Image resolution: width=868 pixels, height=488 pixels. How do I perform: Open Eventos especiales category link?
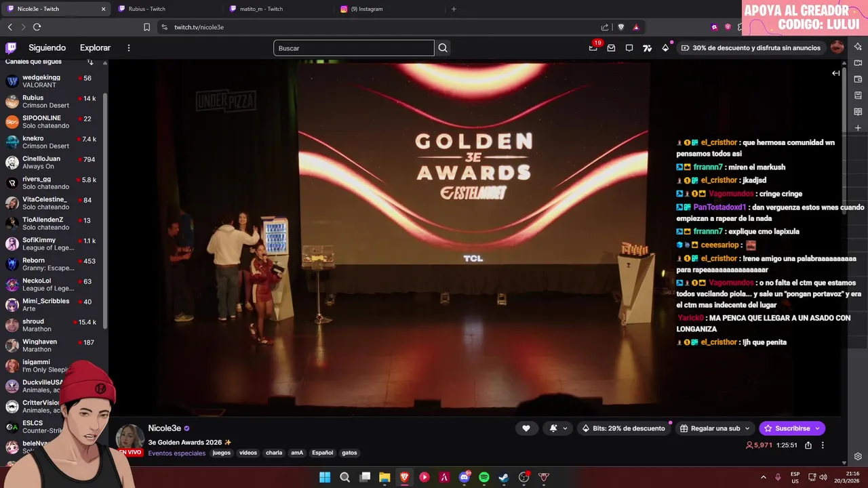176,453
